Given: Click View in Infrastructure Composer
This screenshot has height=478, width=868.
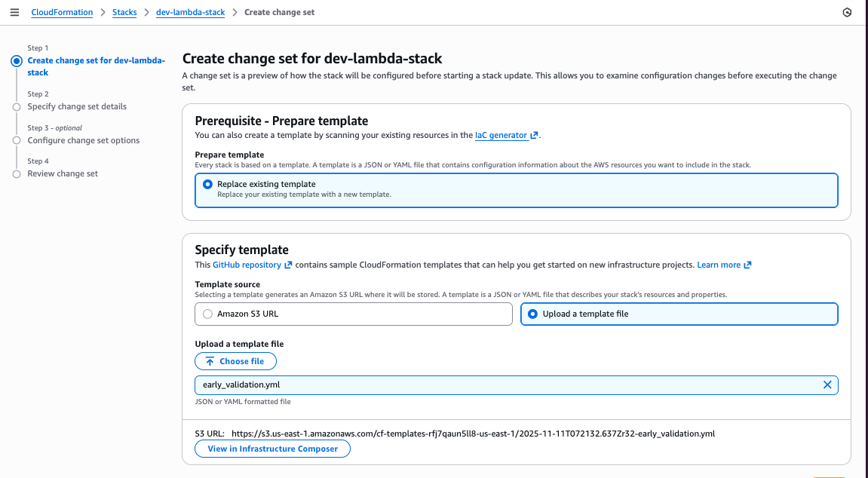Looking at the screenshot, I should [x=272, y=449].
